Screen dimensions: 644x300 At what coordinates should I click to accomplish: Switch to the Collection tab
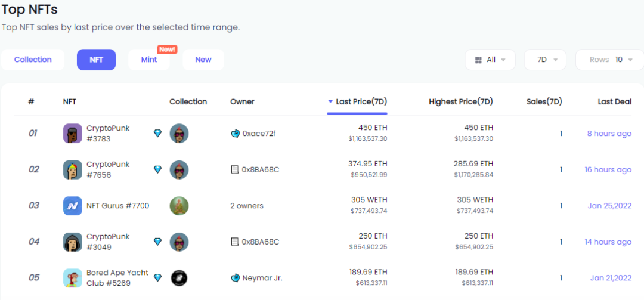(x=33, y=60)
